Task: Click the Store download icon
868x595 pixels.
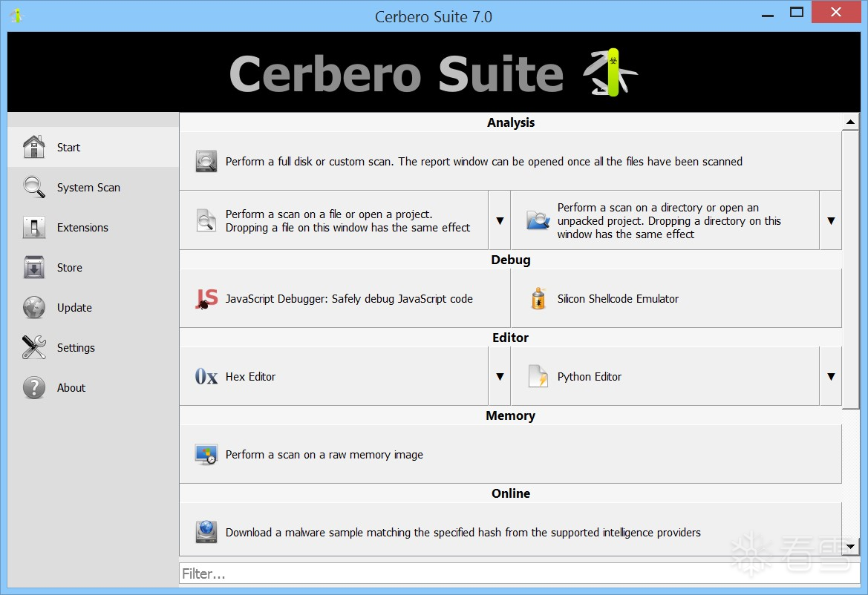Action: [33, 267]
